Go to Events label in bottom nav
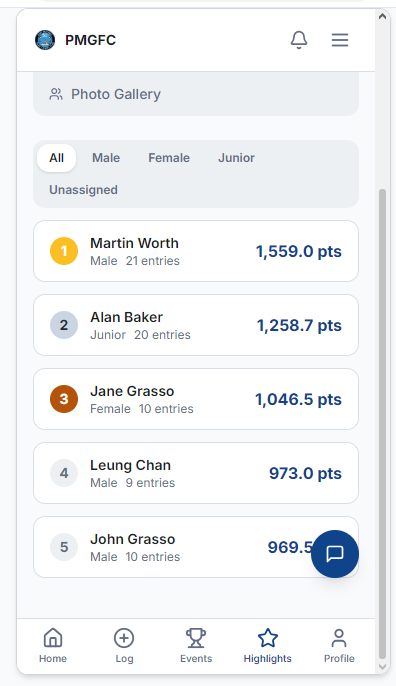The width and height of the screenshot is (396, 686). pyautogui.click(x=196, y=658)
